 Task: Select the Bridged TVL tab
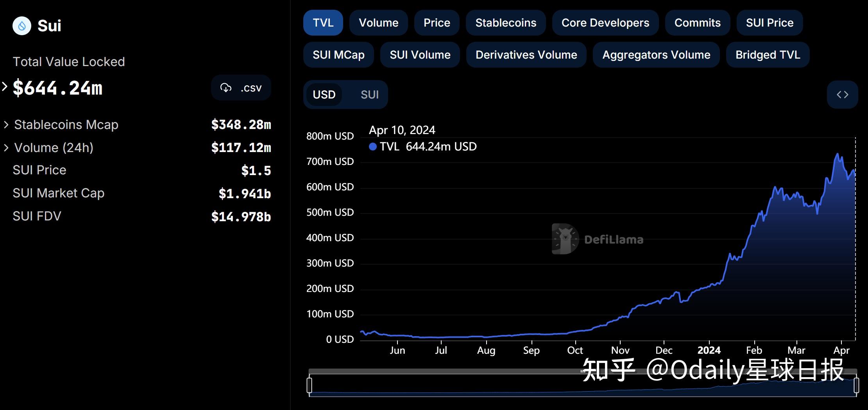pyautogui.click(x=767, y=55)
